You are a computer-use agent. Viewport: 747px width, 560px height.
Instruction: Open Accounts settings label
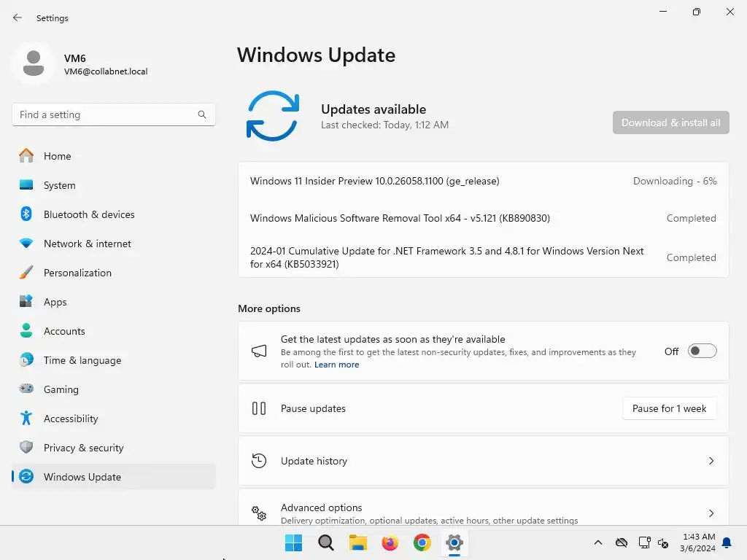64,331
